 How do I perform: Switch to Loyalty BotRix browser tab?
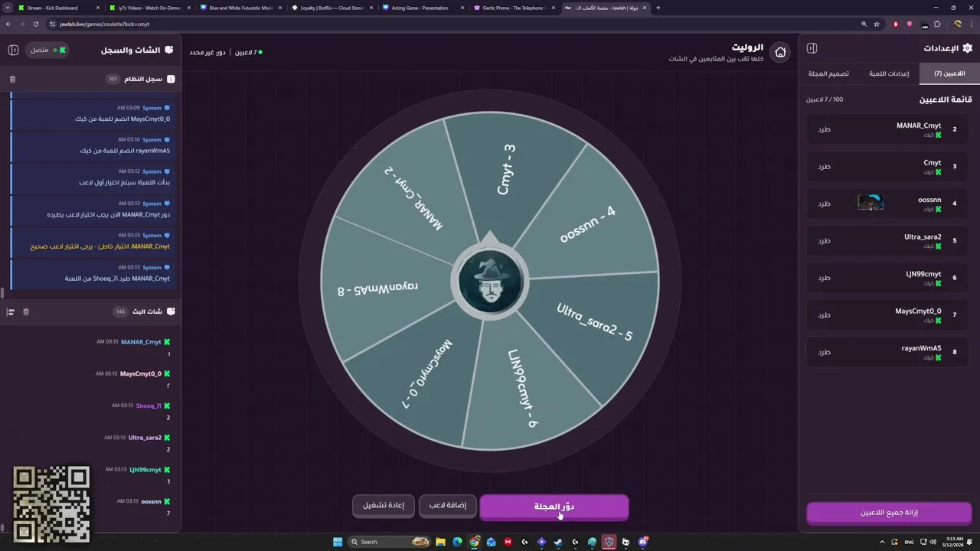tap(332, 8)
